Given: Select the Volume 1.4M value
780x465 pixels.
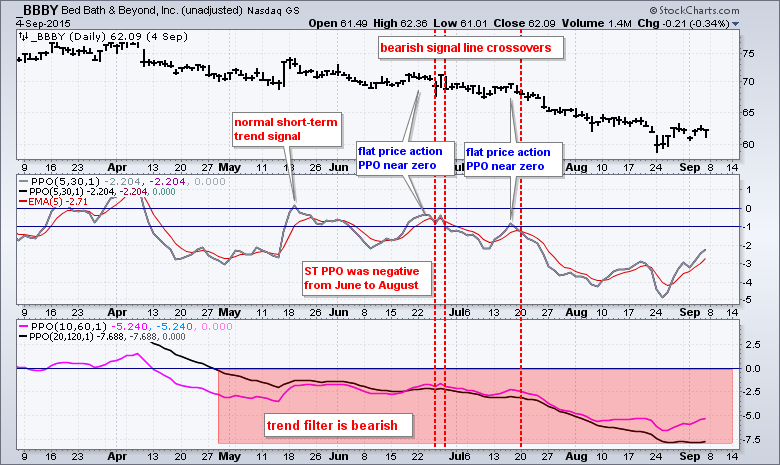Looking at the screenshot, I should pyautogui.click(x=596, y=23).
